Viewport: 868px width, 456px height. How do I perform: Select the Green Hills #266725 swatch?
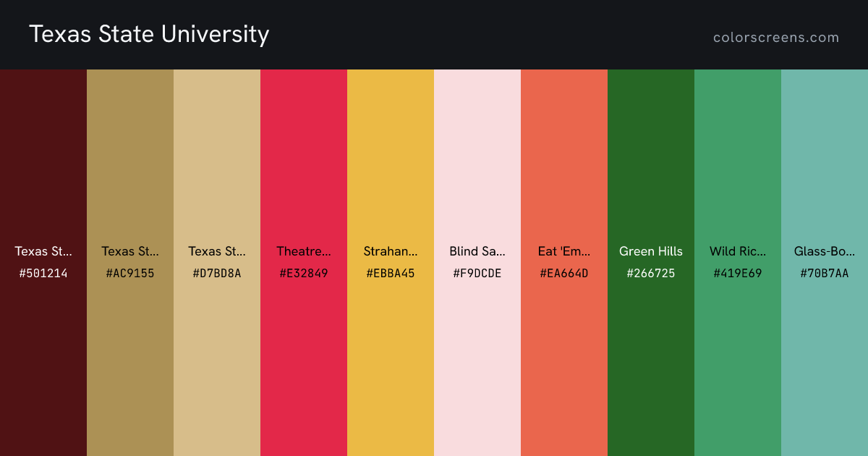(x=651, y=263)
